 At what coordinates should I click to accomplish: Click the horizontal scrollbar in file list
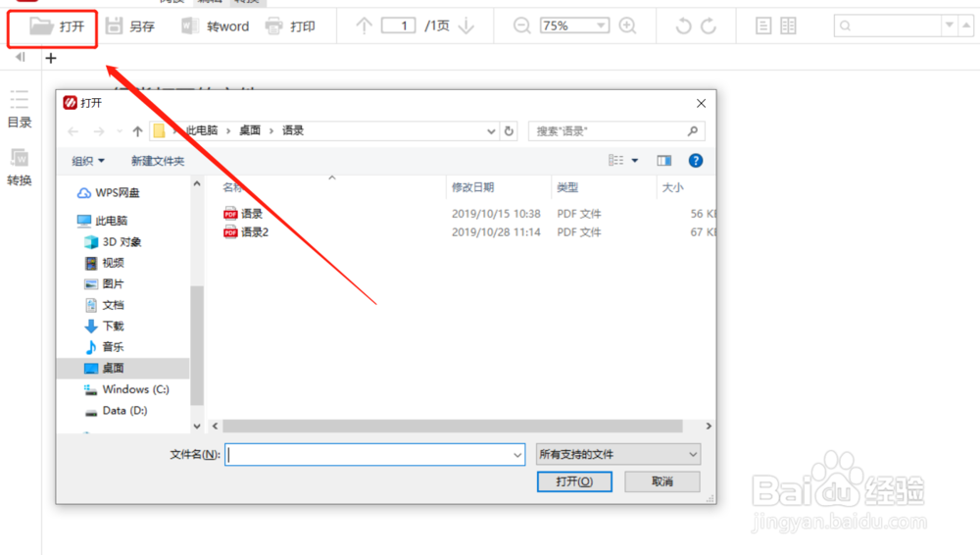[x=453, y=427]
